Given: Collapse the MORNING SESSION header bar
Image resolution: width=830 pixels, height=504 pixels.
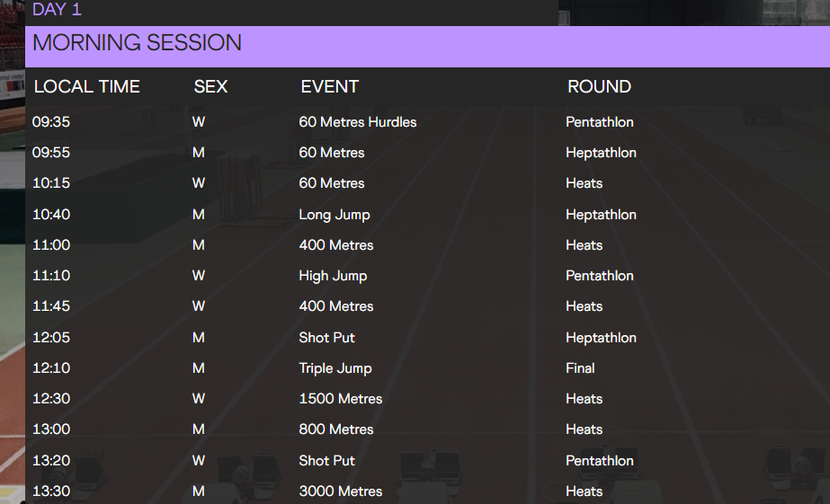Looking at the screenshot, I should 137,43.
